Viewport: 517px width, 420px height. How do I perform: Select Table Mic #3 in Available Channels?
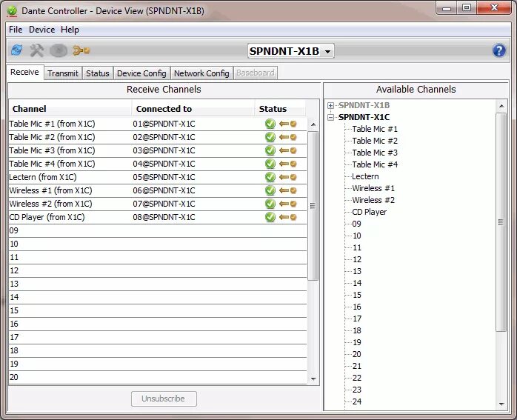point(375,153)
